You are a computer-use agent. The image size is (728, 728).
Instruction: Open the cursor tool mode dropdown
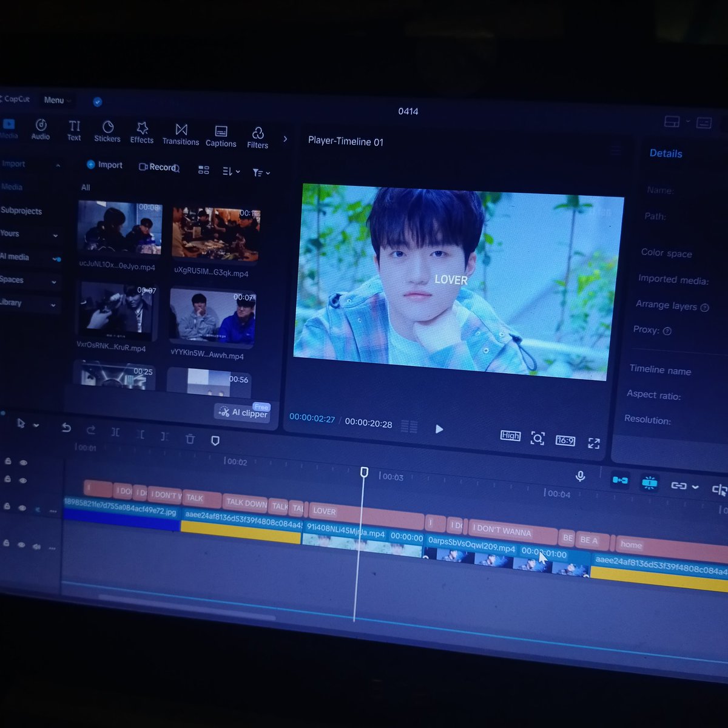[36, 425]
